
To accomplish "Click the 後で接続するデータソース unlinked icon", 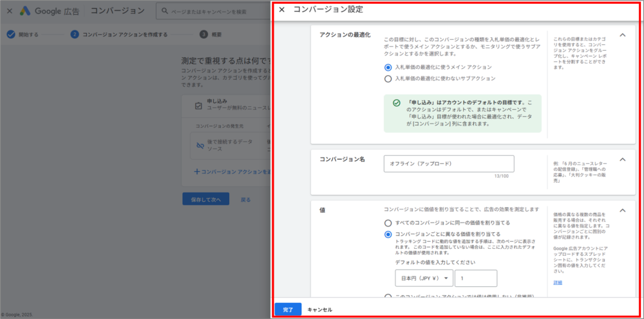I will point(200,146).
